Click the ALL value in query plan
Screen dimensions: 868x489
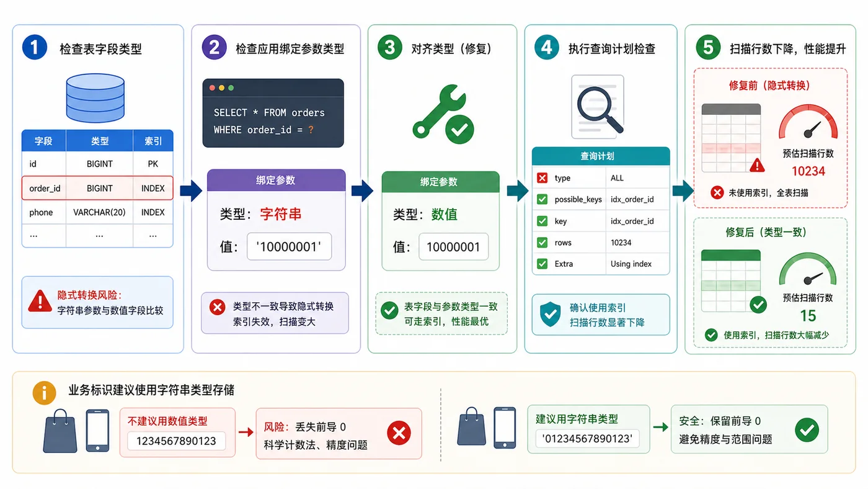pyautogui.click(x=617, y=178)
